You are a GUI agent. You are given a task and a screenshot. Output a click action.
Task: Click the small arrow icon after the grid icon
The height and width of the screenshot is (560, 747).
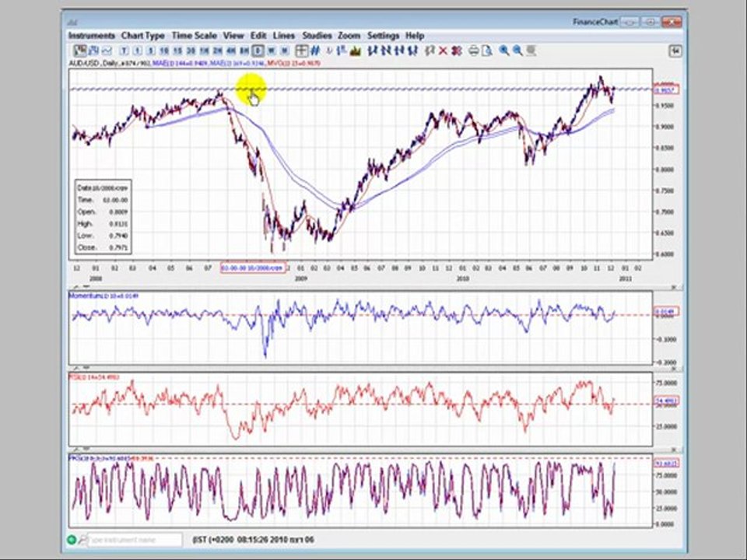click(329, 51)
